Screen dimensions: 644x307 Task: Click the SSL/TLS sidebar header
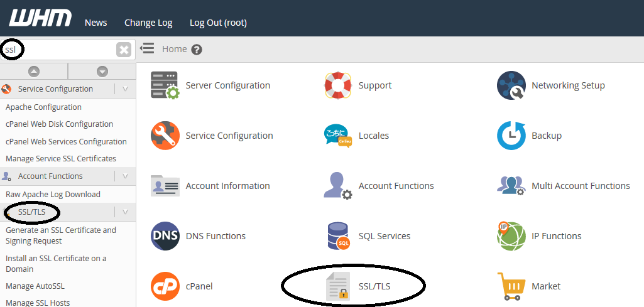tap(31, 212)
